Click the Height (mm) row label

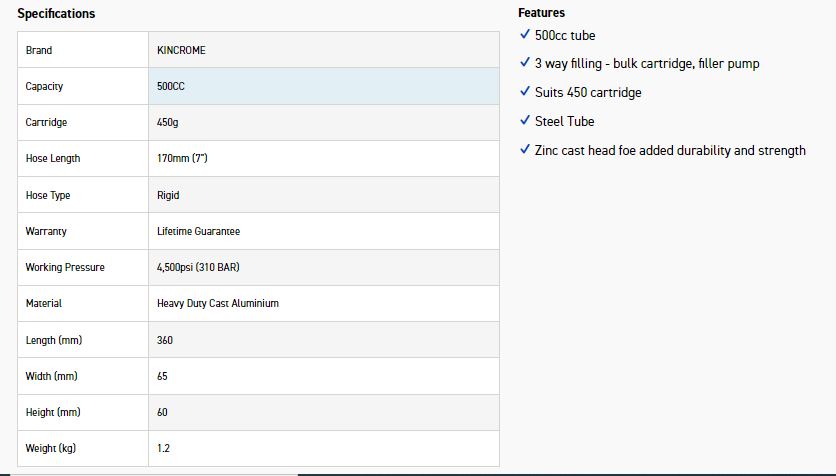53,412
